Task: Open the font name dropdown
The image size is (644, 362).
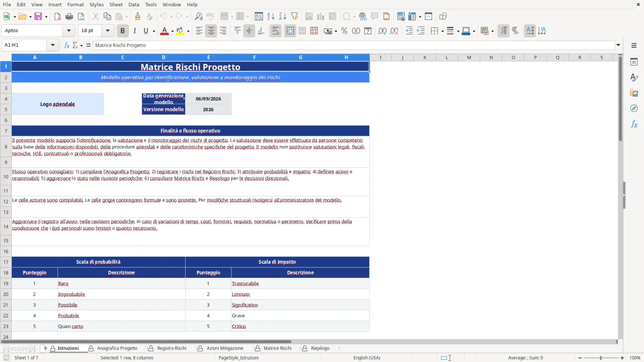Action: 69,31
